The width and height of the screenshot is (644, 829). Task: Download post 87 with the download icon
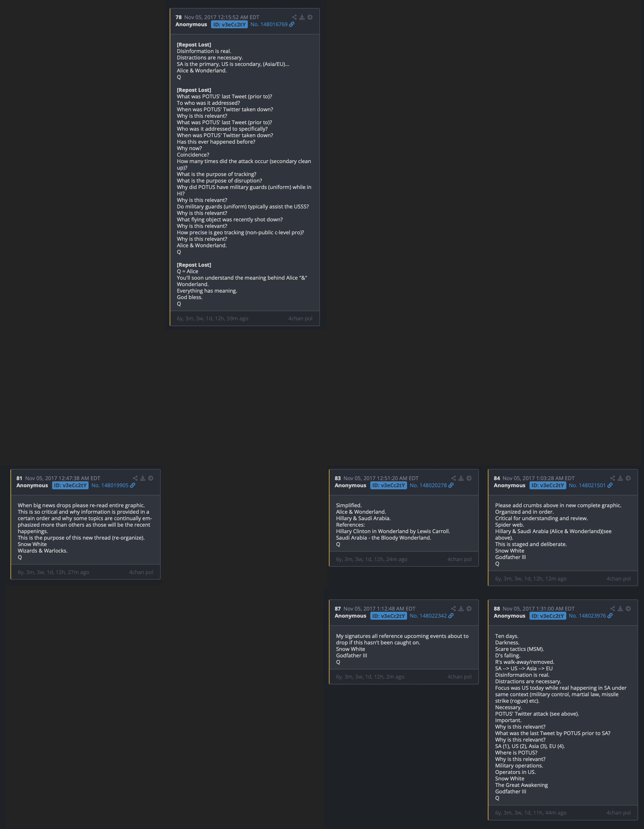(462, 609)
